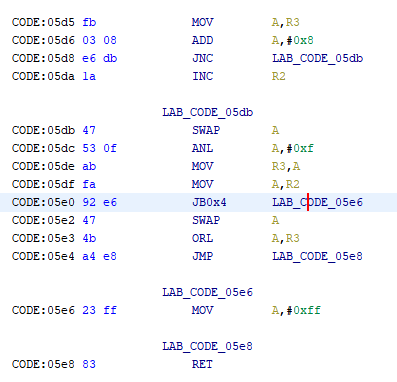Click the bytes a4 e8 of JMP
The image size is (397, 382).
coord(99,256)
